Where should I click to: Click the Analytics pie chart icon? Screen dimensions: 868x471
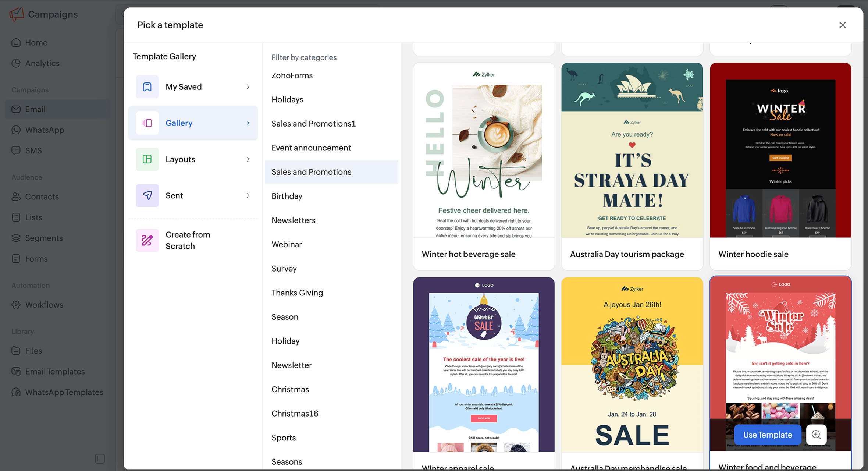tap(16, 63)
